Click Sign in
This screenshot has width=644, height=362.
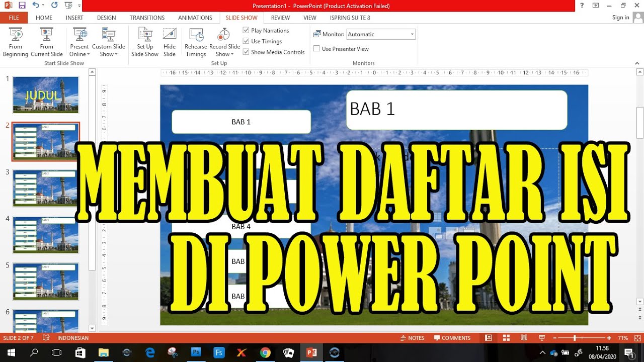(x=620, y=18)
